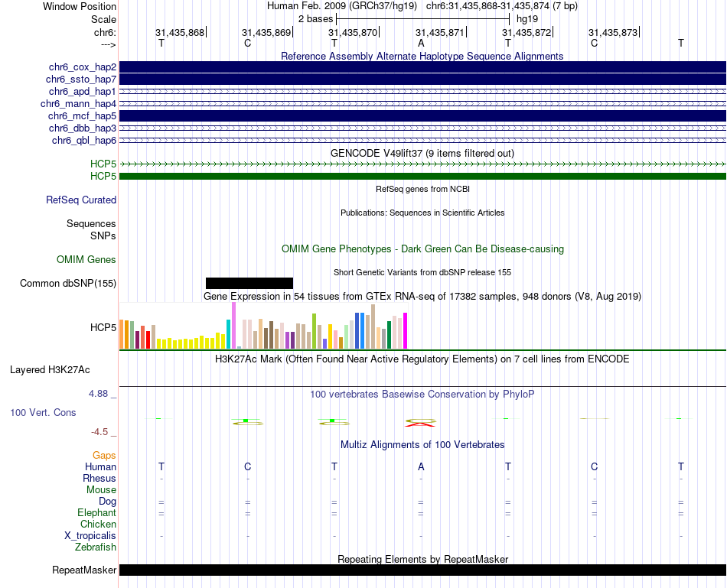Image resolution: width=727 pixels, height=588 pixels.
Task: Open the RefSeq Curated track label
Action: 81,200
